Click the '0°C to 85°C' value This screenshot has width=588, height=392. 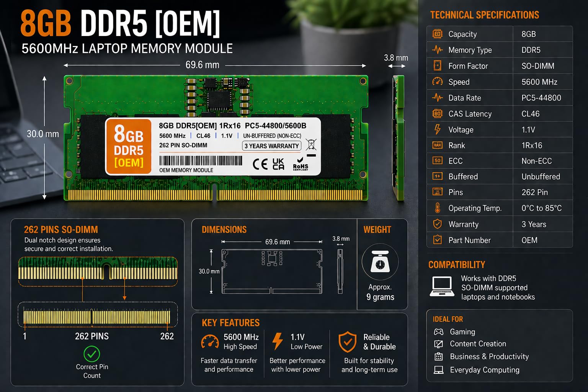pos(542,208)
